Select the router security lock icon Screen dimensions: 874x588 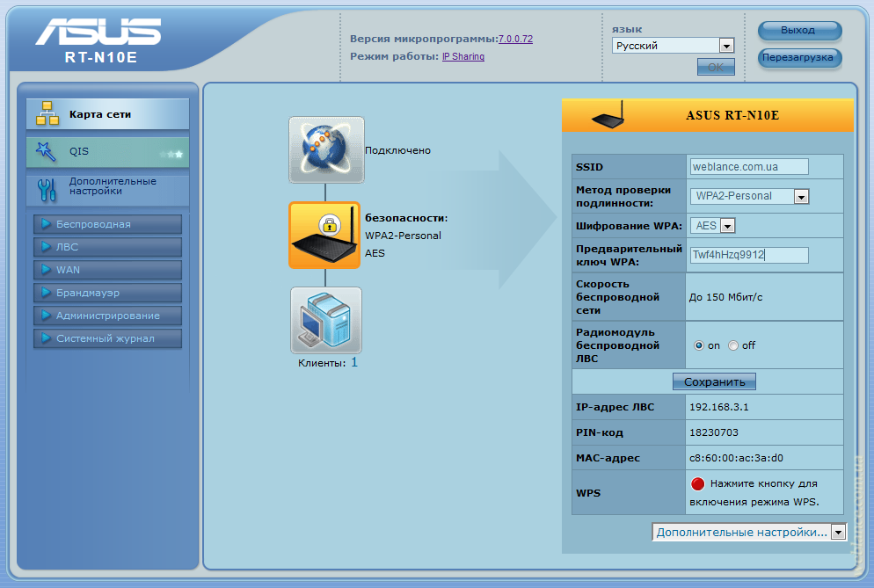point(324,236)
